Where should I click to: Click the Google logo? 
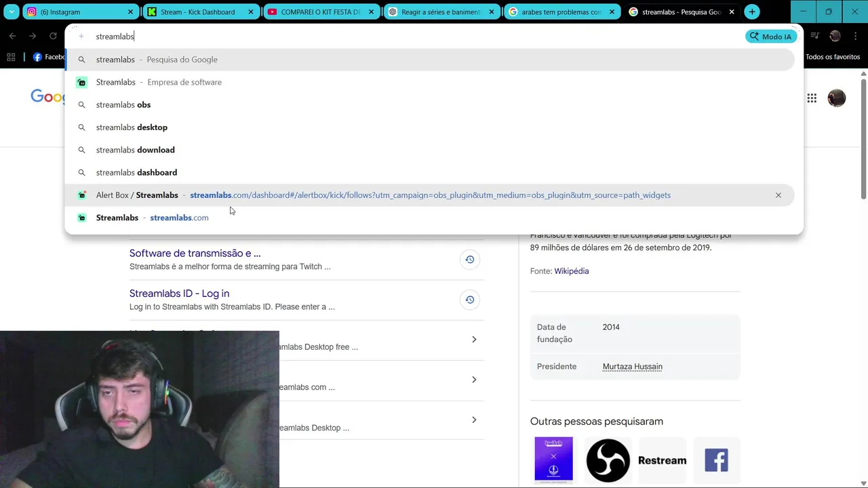point(47,97)
